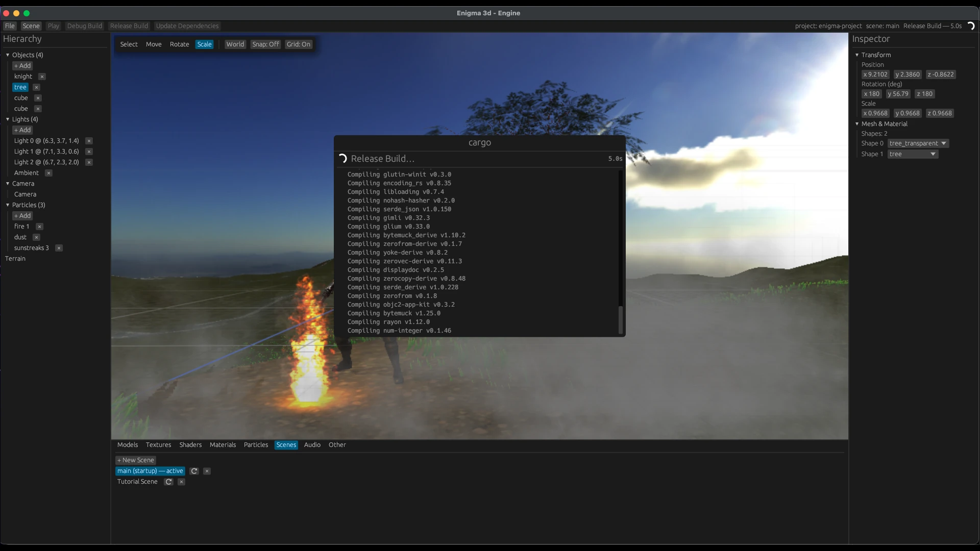The height and width of the screenshot is (551, 980).
Task: Open the Audio asset tab
Action: click(312, 445)
